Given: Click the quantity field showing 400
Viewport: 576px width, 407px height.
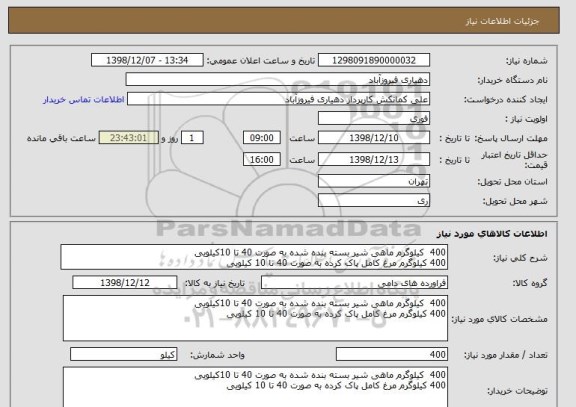Looking at the screenshot, I should point(392,354).
